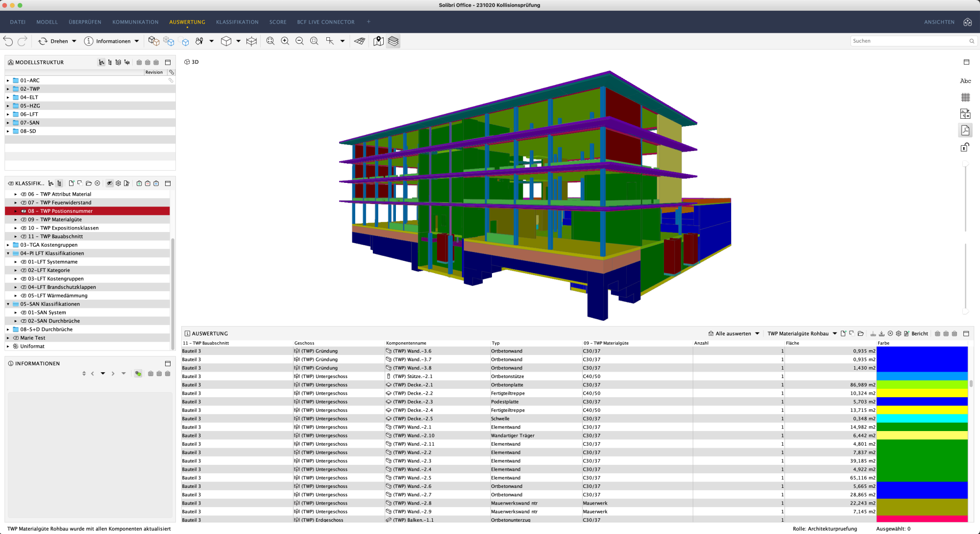The height and width of the screenshot is (534, 980).
Task: Click the gear settings icon in Auswertung panel
Action: click(898, 333)
